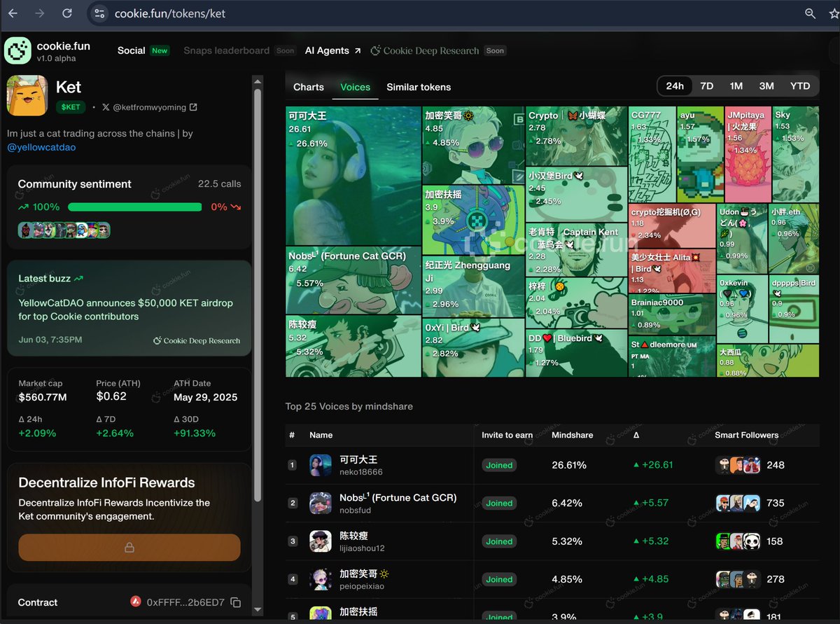Screen dimensions: 840x624
Task: Click the cookie.fun logo icon
Action: tap(17, 50)
